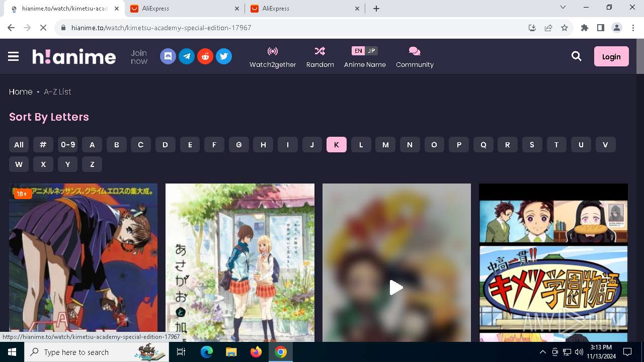Filter anime by letter D
The height and width of the screenshot is (362, 644).
point(165,145)
